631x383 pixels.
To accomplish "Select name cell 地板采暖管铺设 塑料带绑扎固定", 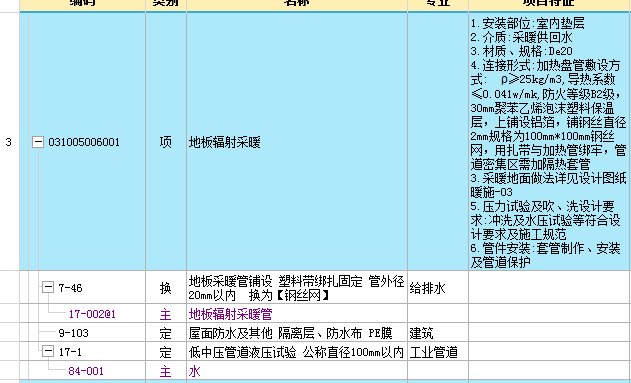I will pos(297,288).
